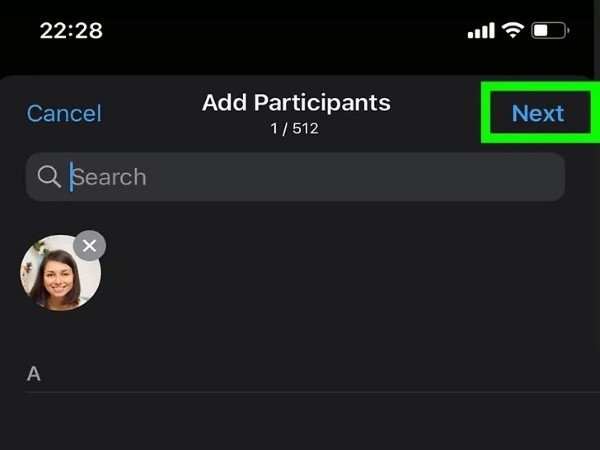Click empty space beside the selected avatar

(x=344, y=272)
